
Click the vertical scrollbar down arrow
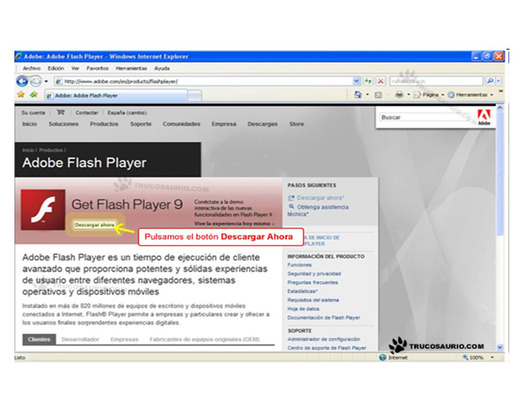coord(500,347)
